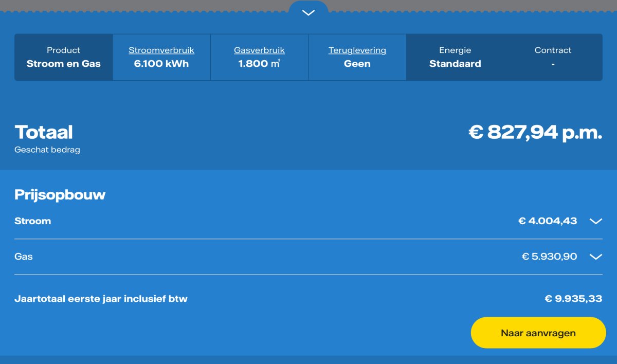Click the chevron tab at the top
617x364 pixels.
pos(308,13)
